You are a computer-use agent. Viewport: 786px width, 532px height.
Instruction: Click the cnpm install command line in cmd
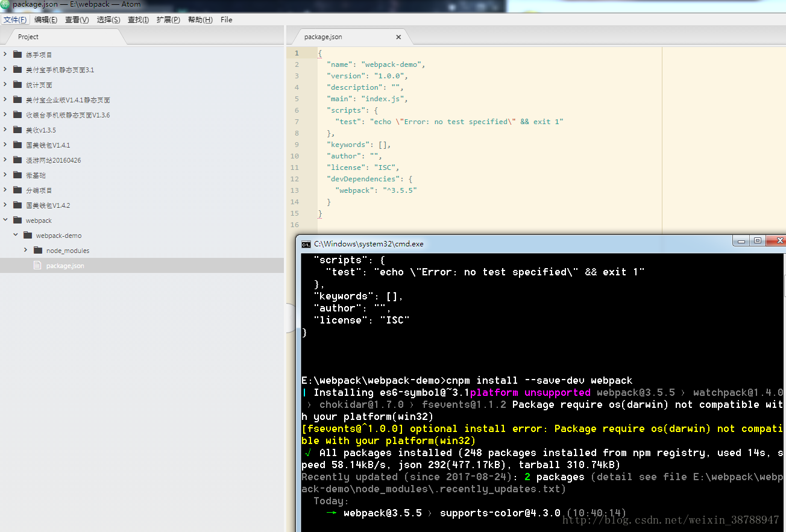click(x=467, y=380)
